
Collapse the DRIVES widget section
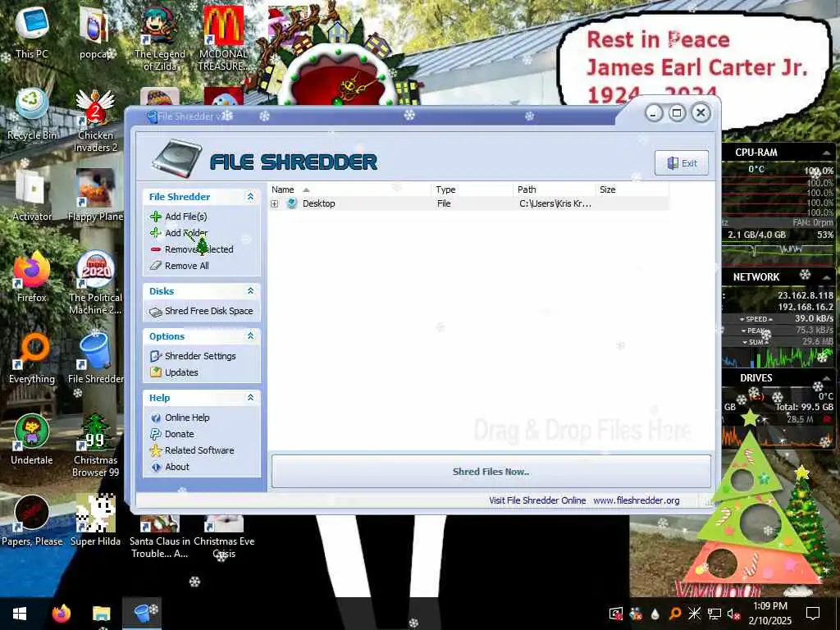tap(827, 378)
